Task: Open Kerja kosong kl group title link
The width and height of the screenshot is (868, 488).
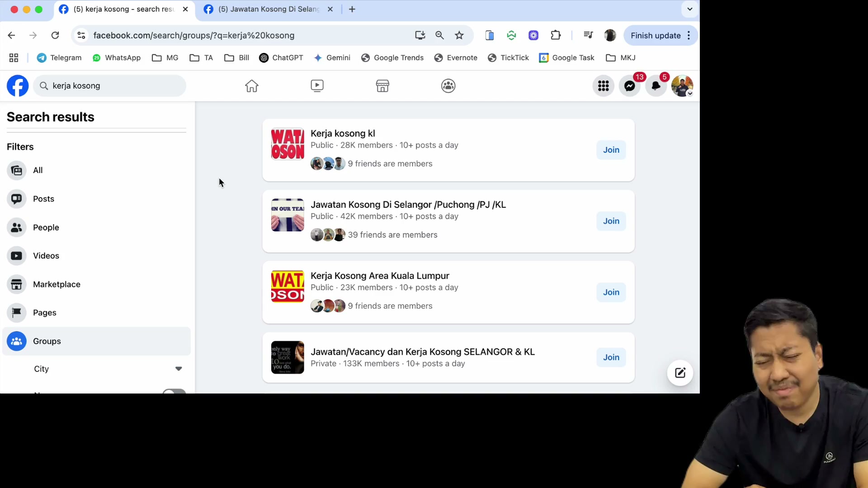Action: click(343, 133)
